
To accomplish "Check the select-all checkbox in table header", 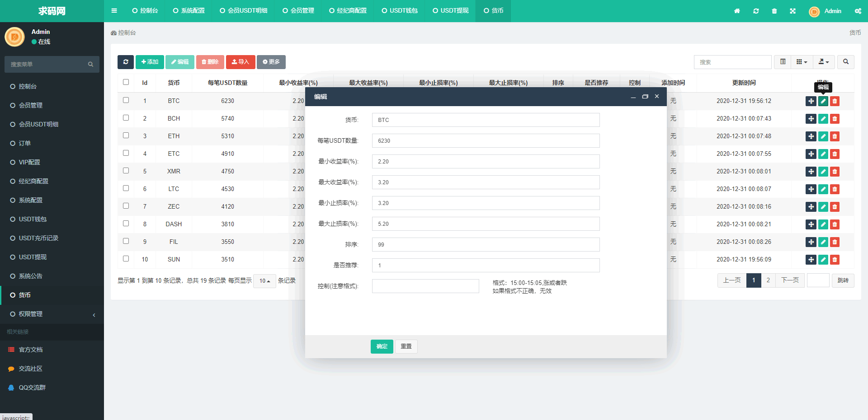I will point(126,82).
